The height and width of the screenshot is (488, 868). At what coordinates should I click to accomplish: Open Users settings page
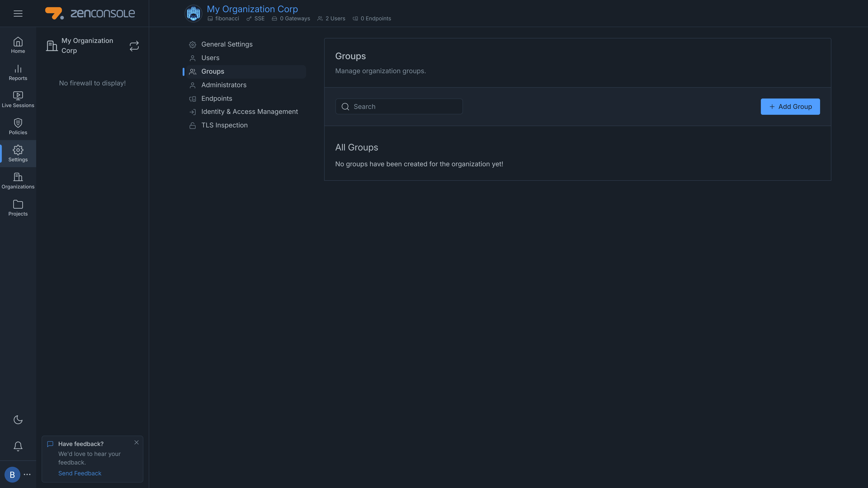pyautogui.click(x=246, y=58)
